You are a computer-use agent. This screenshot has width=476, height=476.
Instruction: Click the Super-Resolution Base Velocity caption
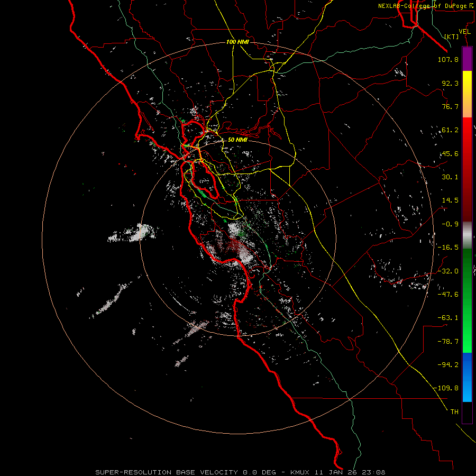pyautogui.click(x=240, y=472)
